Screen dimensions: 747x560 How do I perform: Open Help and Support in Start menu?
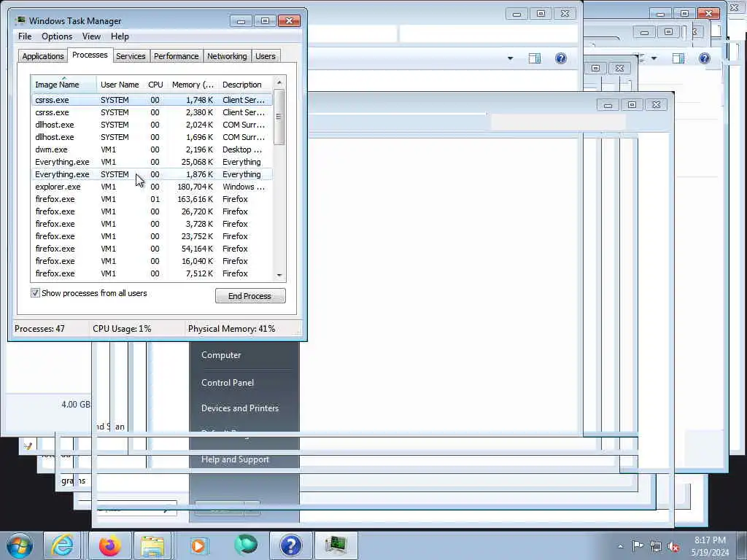point(235,459)
